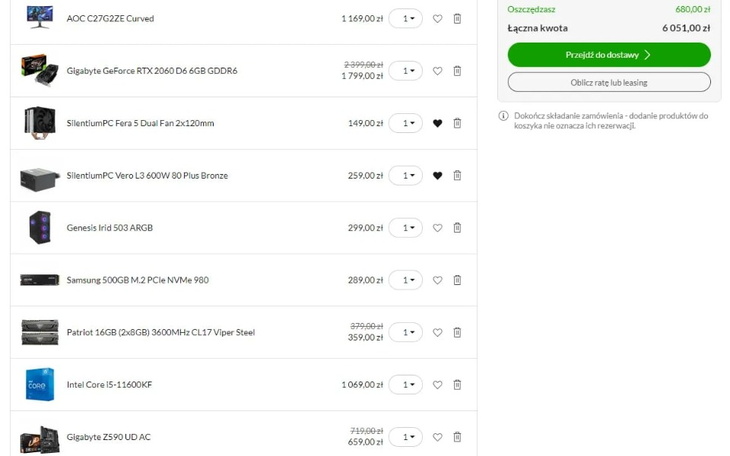Unfavorite the SilentiumPC Fera 5 Dual Fan
730x456 pixels.
coord(437,124)
